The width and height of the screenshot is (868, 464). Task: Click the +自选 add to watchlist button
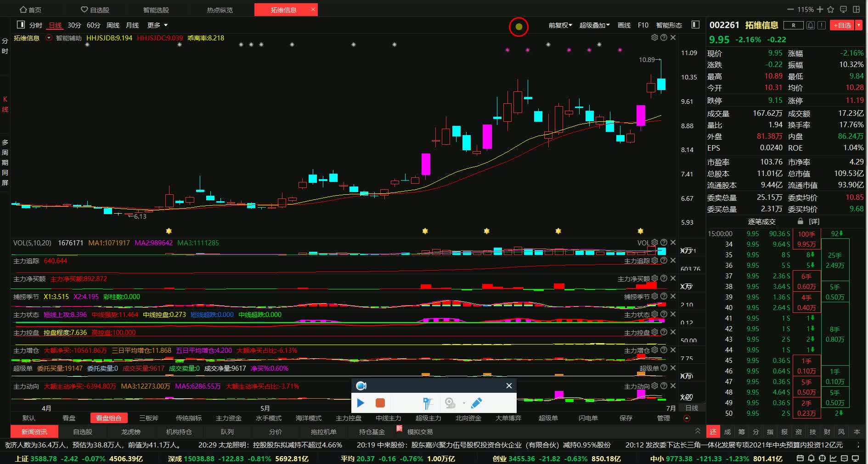[842, 25]
